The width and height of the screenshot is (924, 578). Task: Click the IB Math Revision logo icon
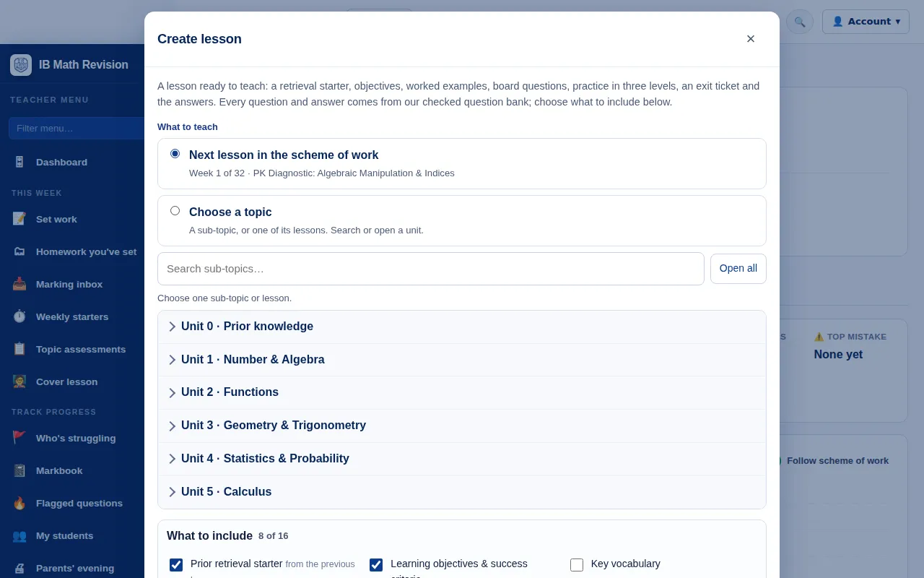click(x=21, y=65)
